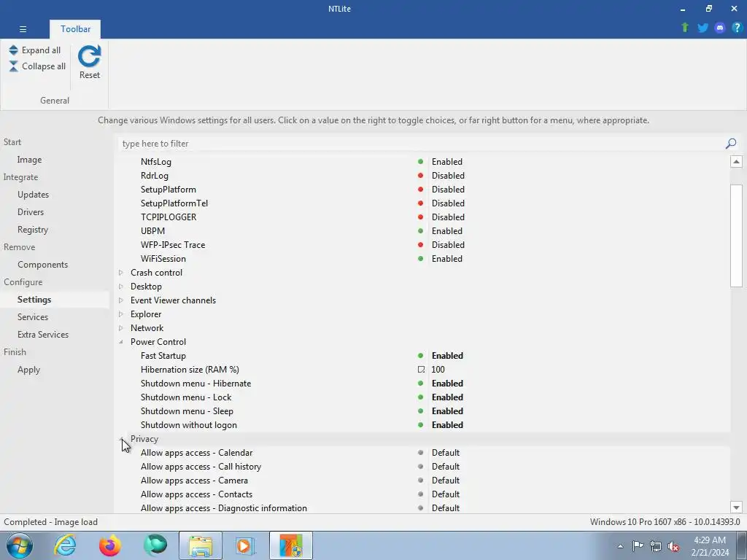
Task: Click NTLite taskbar icon
Action: click(x=291, y=545)
